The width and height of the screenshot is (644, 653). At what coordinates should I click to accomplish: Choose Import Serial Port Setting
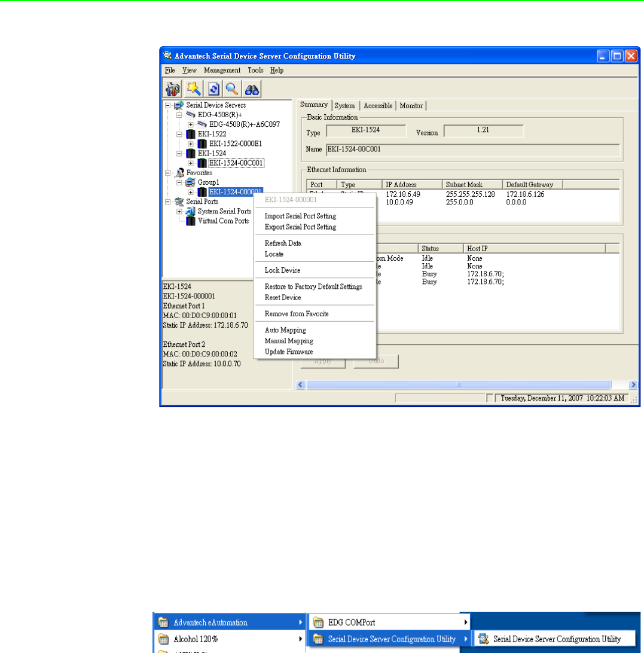pos(315,216)
